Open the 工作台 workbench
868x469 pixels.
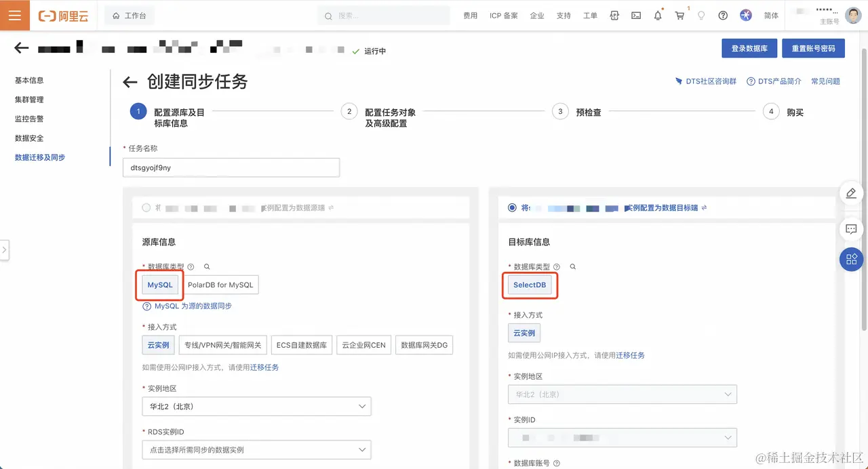coord(130,16)
